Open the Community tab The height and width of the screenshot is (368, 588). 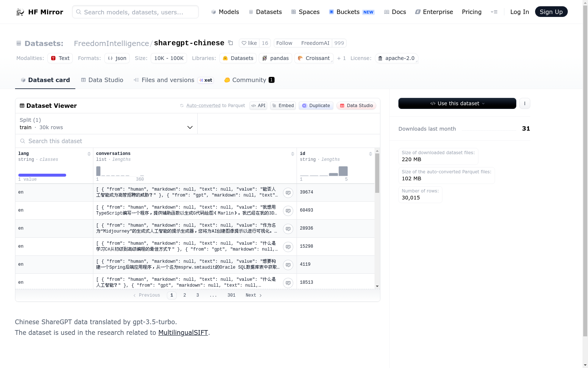point(250,80)
